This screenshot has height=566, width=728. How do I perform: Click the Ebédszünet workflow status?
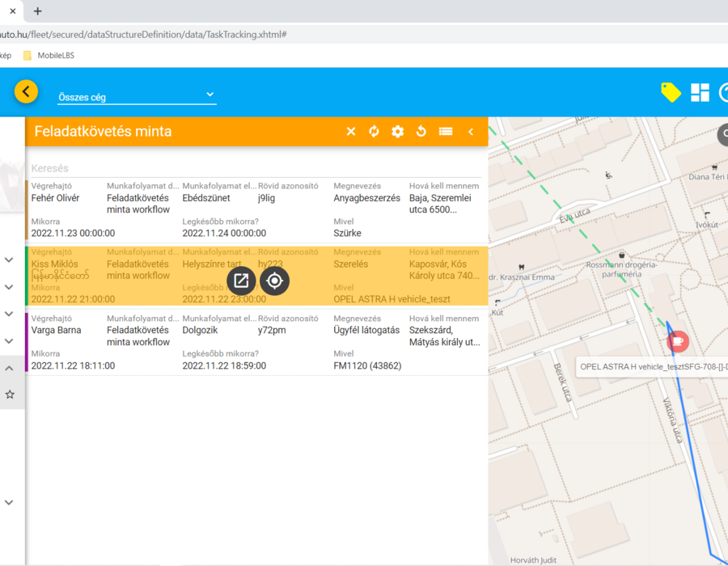pyautogui.click(x=206, y=198)
